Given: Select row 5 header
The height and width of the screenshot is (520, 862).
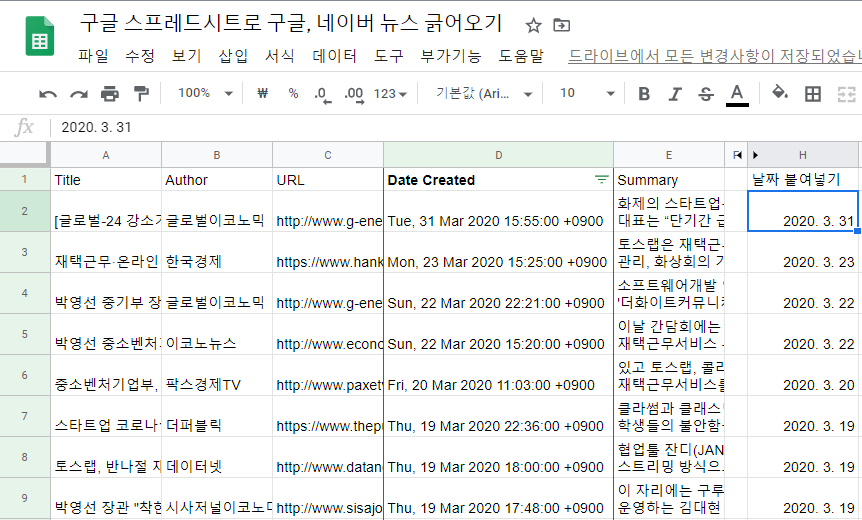Looking at the screenshot, I should coord(25,334).
